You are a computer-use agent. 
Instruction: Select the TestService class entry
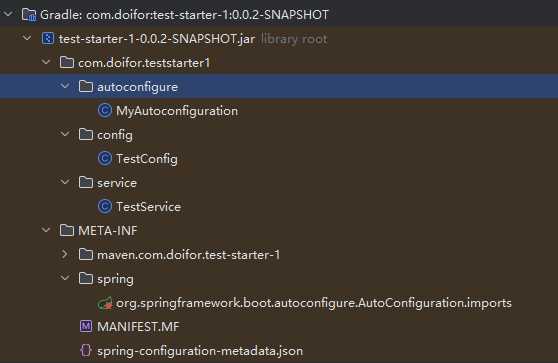[x=148, y=207]
